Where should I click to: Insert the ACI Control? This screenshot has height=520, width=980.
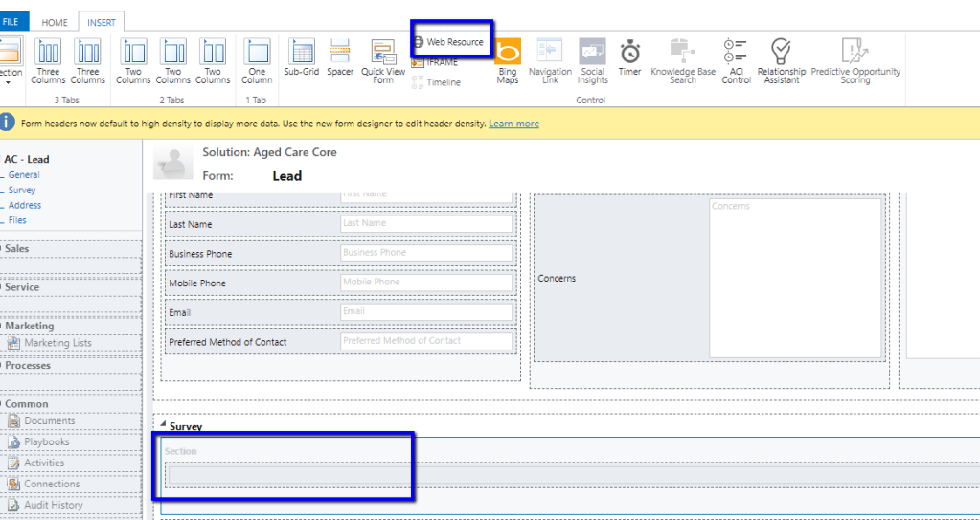click(x=736, y=61)
